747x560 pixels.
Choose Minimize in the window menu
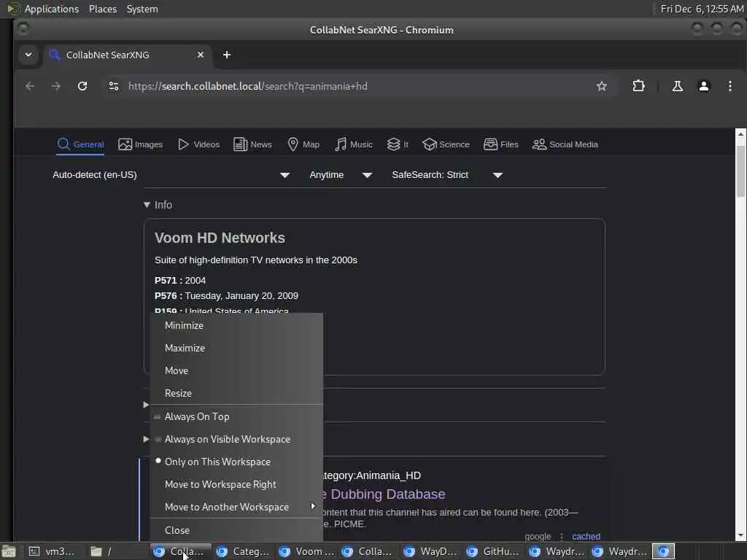236,326
